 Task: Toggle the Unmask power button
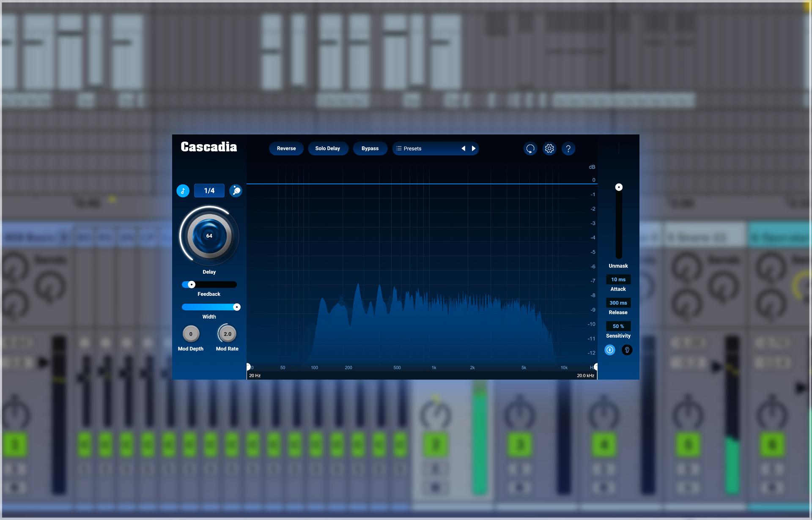coord(609,350)
